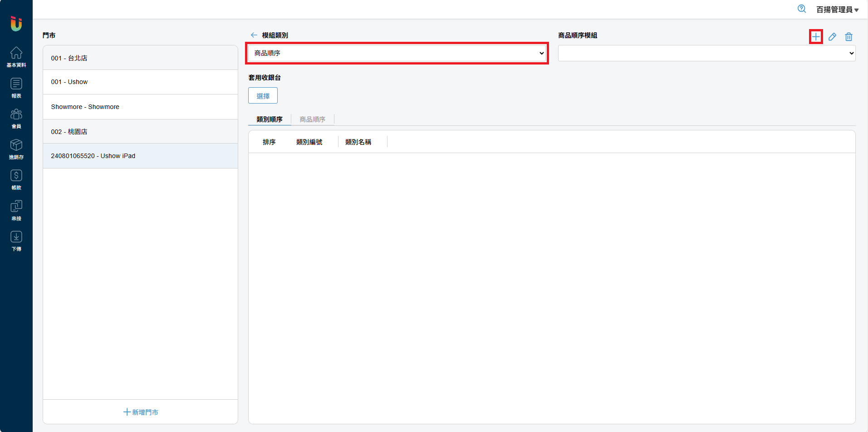Click the help search icon in header
Screen dimensions: 868x432
pyautogui.click(x=802, y=9)
